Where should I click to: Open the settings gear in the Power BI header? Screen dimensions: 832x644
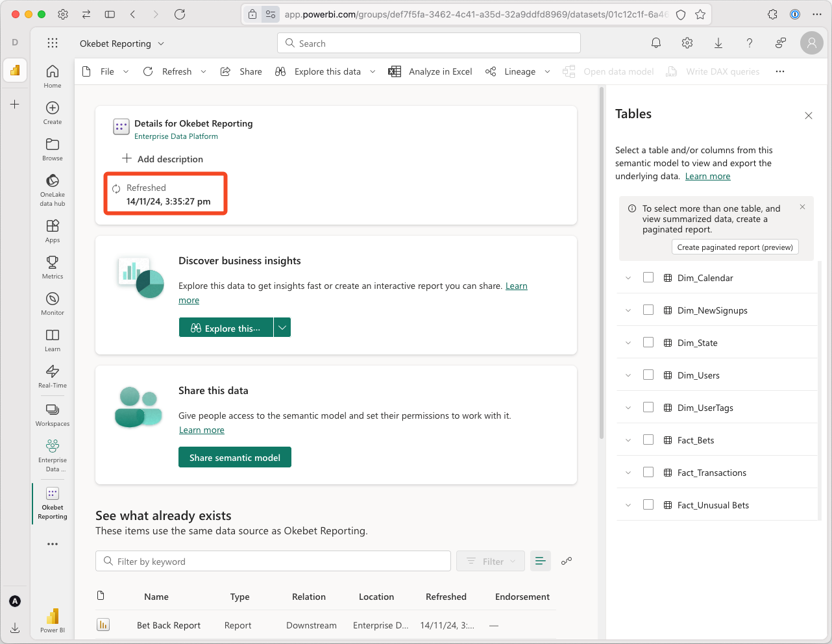tap(687, 43)
